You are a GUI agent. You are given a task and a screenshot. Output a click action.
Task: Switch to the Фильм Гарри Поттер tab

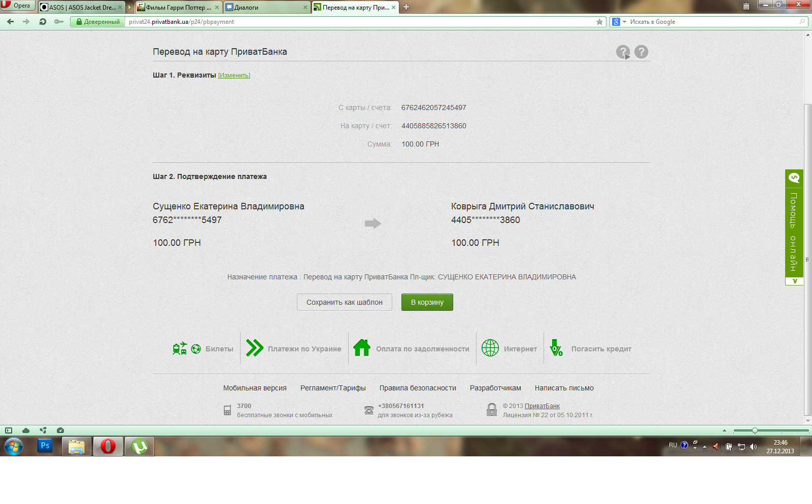(179, 7)
